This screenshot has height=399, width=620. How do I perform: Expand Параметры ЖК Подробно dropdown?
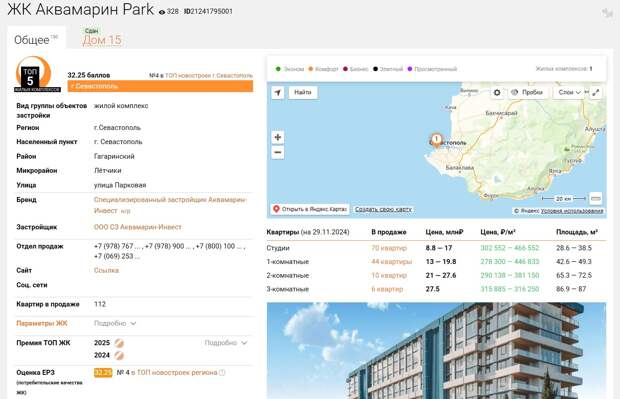pyautogui.click(x=115, y=323)
